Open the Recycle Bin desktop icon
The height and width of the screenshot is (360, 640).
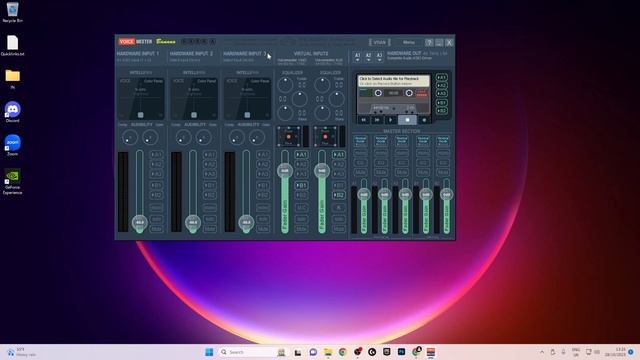pos(13,12)
